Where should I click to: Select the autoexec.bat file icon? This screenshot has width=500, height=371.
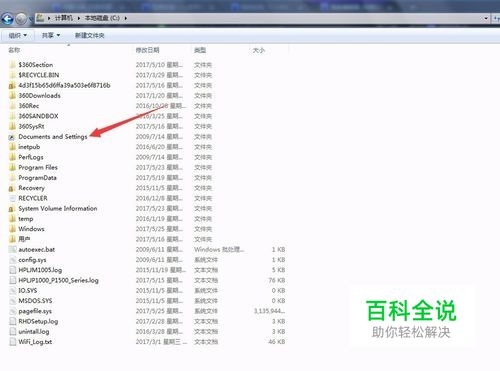pyautogui.click(x=12, y=249)
